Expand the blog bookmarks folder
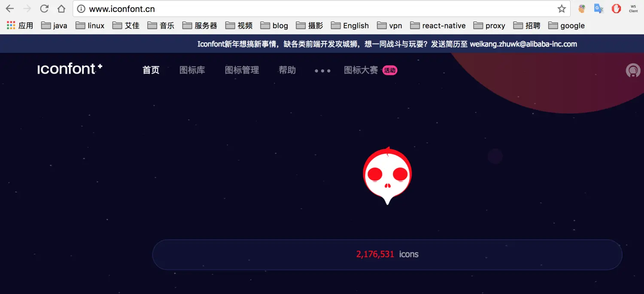The width and height of the screenshot is (644, 294). pos(274,26)
